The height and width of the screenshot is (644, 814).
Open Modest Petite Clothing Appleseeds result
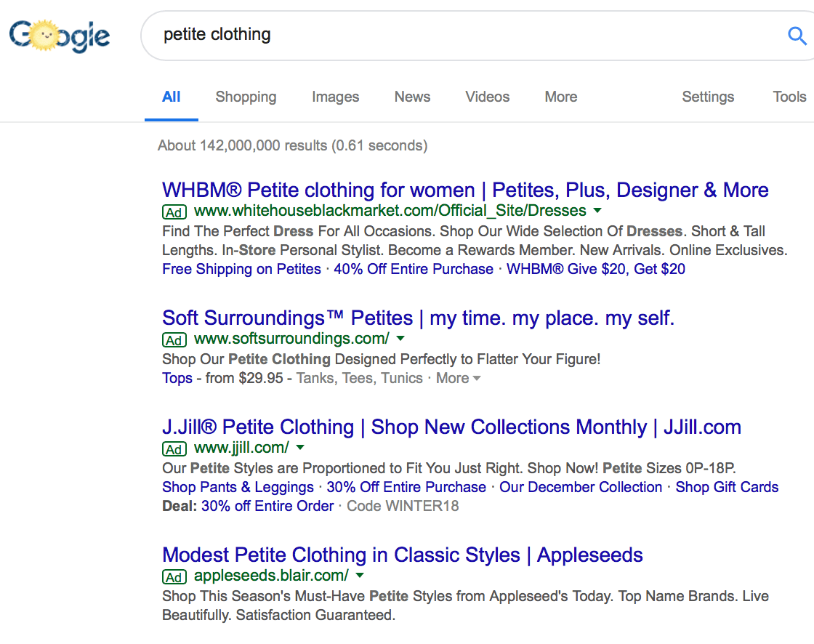click(403, 555)
